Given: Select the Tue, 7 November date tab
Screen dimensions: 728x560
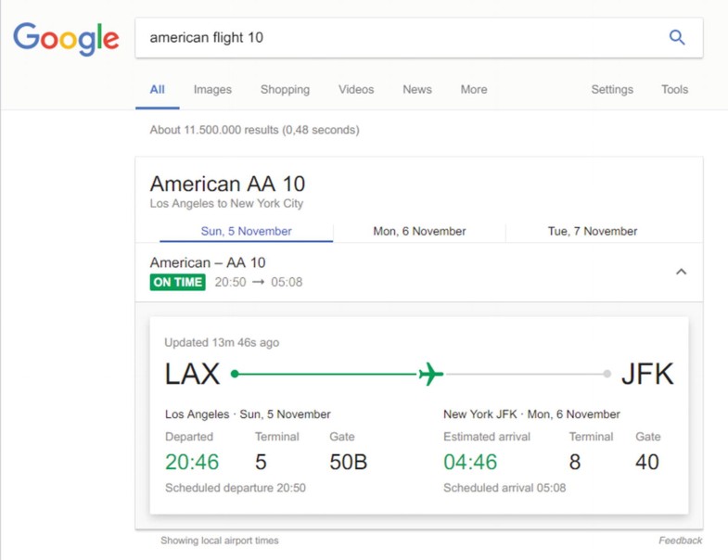Looking at the screenshot, I should 593,231.
